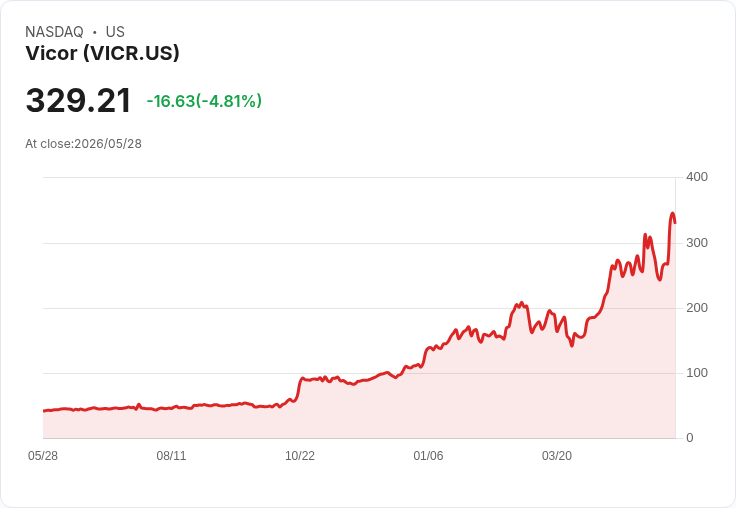Click the 08/11 date axis label
The image size is (736, 508).
171,456
